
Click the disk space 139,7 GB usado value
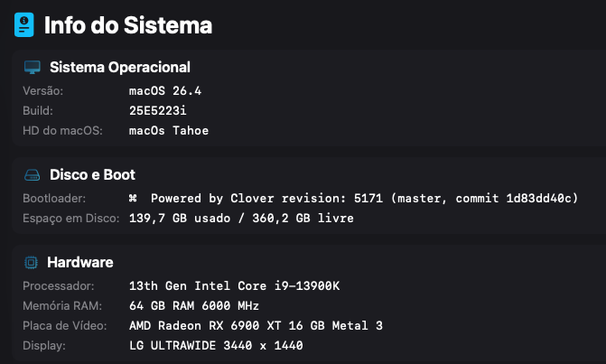(x=241, y=219)
